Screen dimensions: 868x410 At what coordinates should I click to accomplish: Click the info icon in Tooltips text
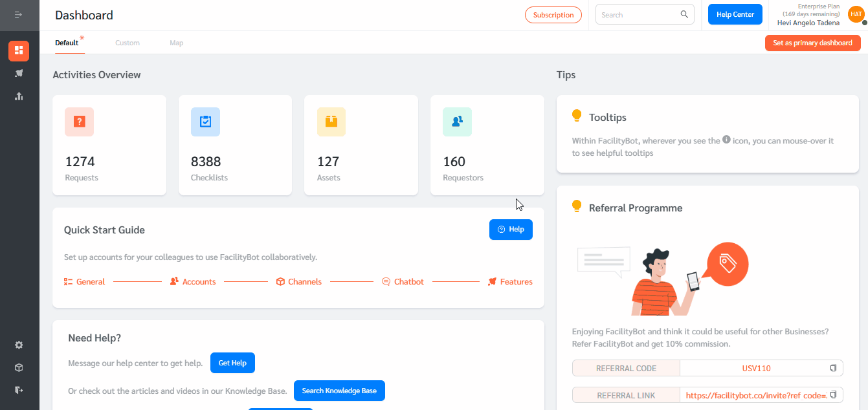click(726, 139)
